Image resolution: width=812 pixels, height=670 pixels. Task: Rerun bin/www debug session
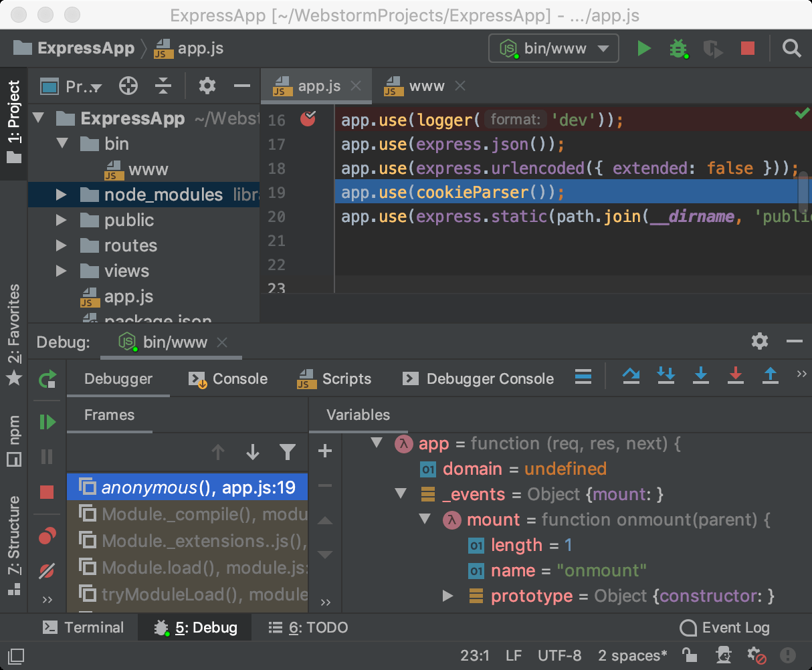[x=47, y=379]
